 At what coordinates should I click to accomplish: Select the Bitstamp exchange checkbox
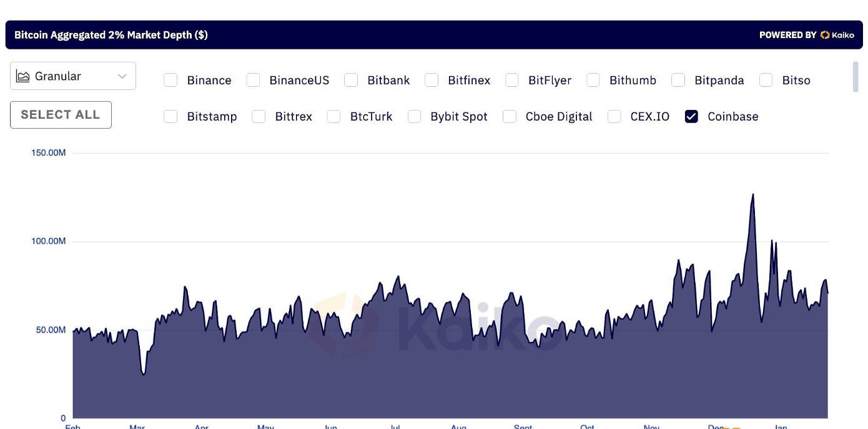(170, 116)
